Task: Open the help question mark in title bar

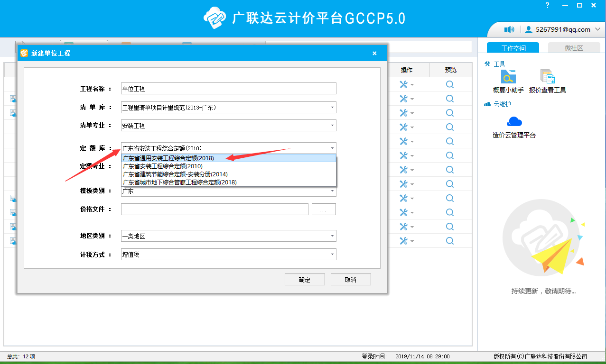Action: [548, 5]
